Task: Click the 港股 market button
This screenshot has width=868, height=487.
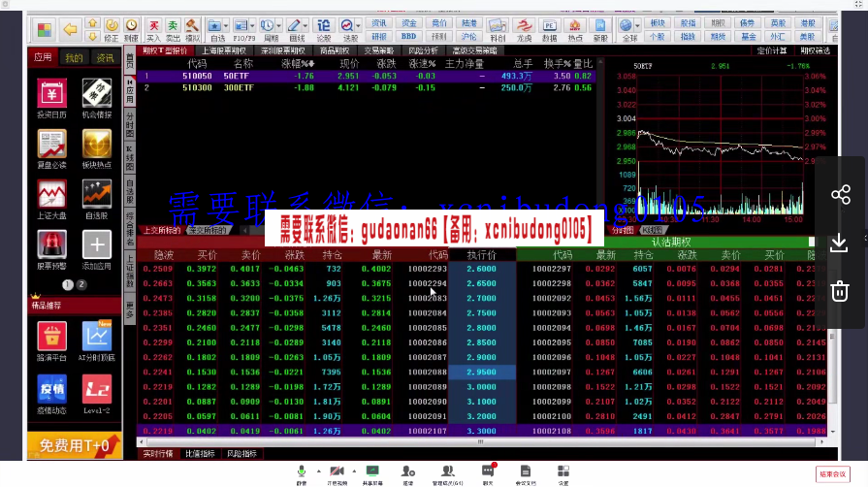Action: coord(808,23)
